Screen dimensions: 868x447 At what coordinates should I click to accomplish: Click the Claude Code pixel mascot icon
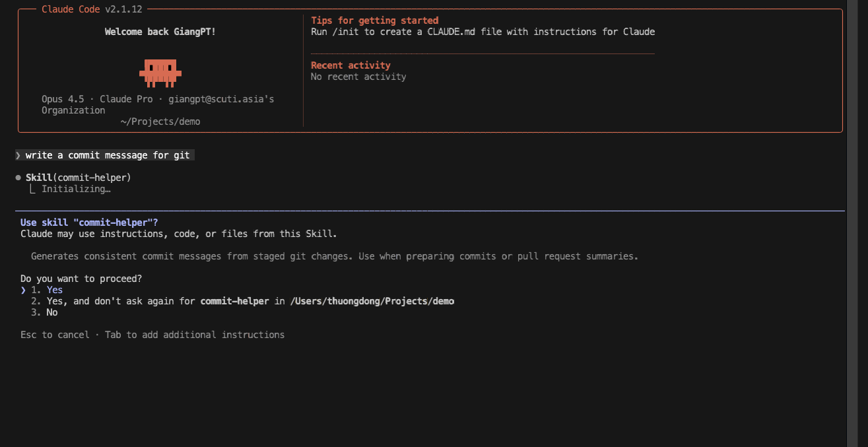pyautogui.click(x=160, y=73)
